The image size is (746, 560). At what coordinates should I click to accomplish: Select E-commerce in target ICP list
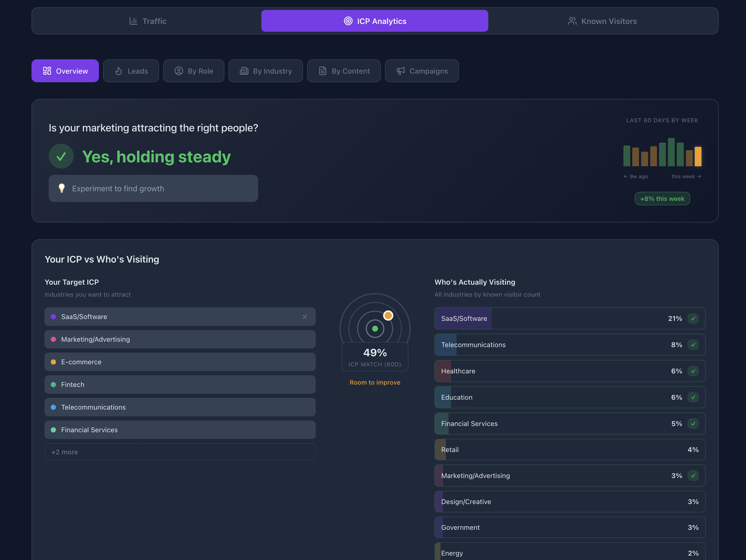click(x=180, y=362)
